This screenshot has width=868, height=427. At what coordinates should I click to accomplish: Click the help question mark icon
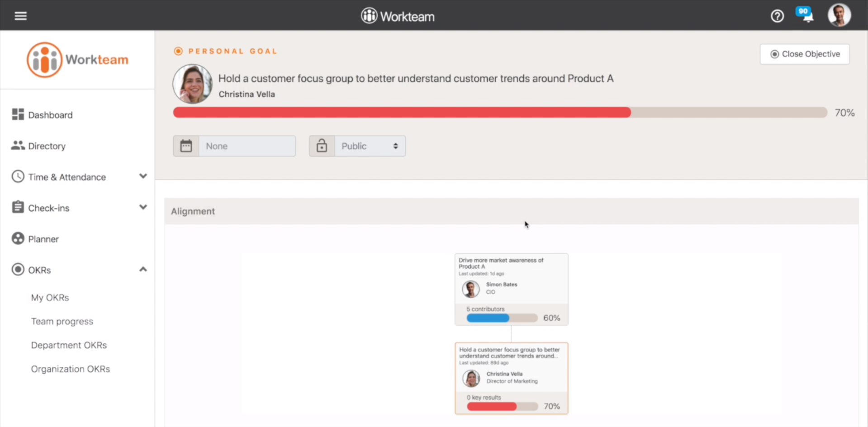coord(777,16)
